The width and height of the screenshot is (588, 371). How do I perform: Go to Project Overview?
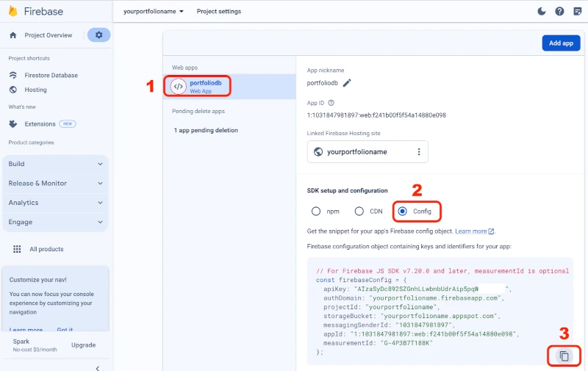[x=49, y=35]
